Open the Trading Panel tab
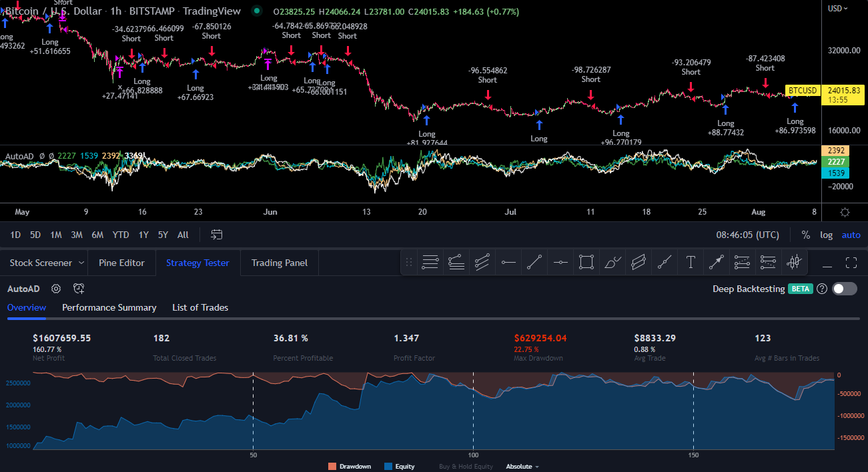 click(x=280, y=263)
